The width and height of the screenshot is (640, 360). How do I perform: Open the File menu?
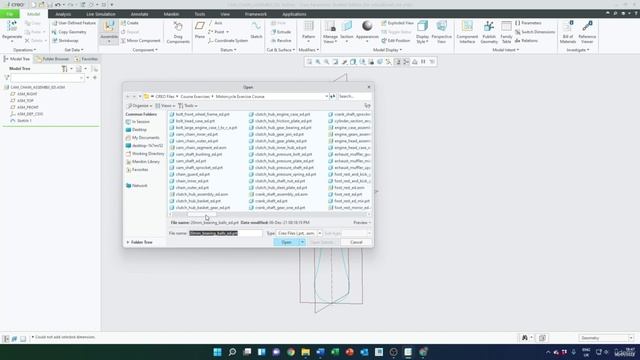click(9, 14)
